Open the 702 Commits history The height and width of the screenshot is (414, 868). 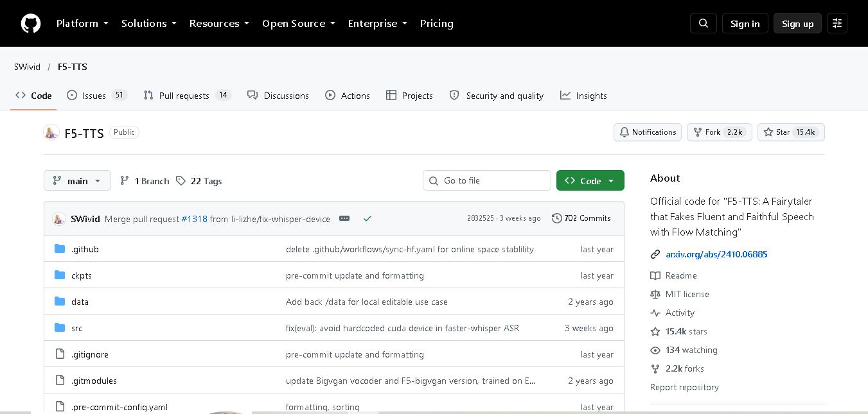[581, 218]
